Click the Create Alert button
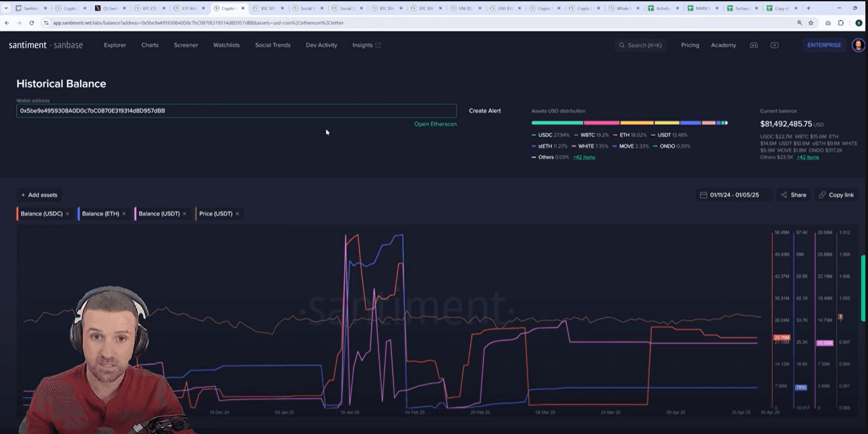 click(x=485, y=111)
